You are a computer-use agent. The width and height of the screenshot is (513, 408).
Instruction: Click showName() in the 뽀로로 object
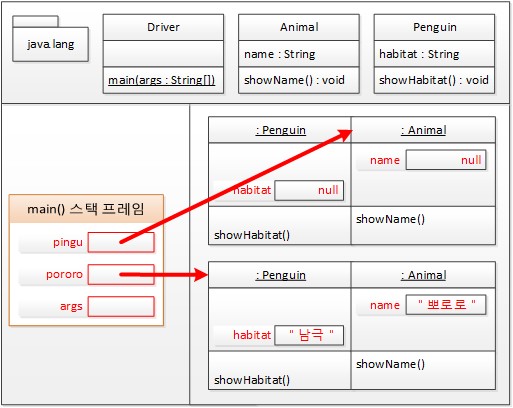[x=390, y=364]
